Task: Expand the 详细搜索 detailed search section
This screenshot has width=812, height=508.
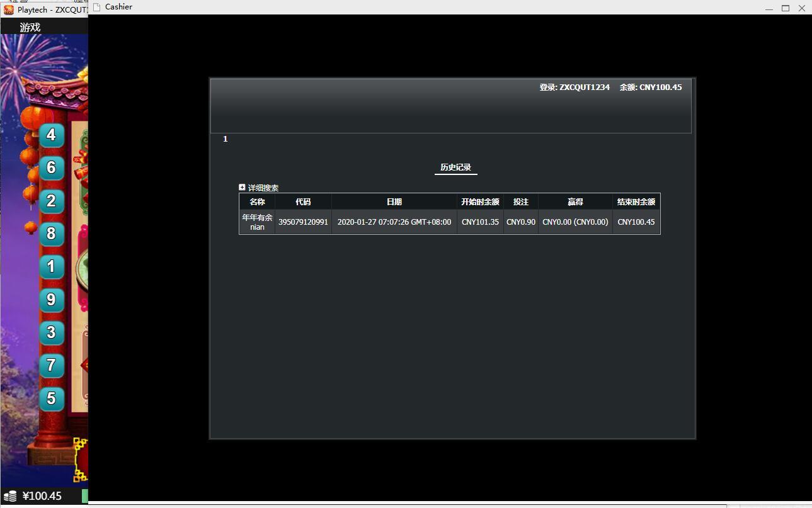Action: tap(242, 188)
